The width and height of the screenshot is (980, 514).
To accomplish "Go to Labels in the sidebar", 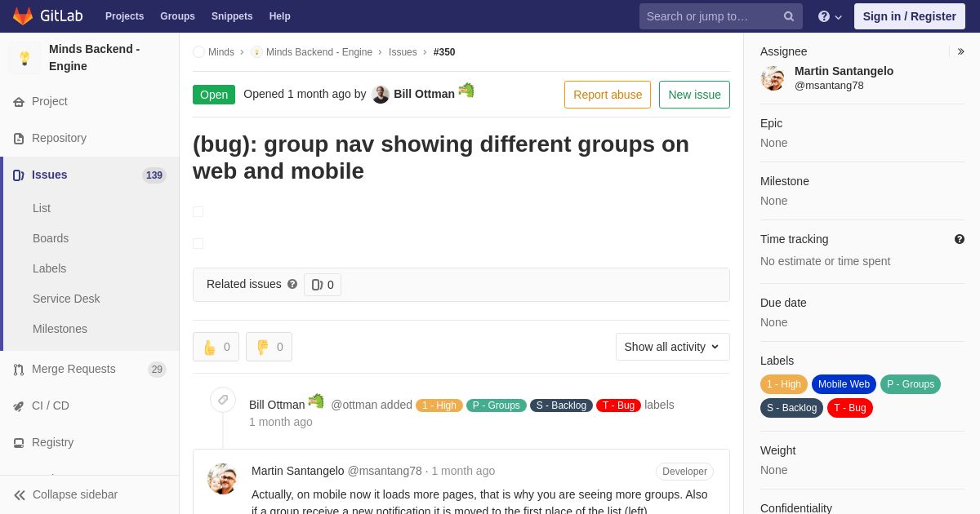I will pyautogui.click(x=50, y=268).
